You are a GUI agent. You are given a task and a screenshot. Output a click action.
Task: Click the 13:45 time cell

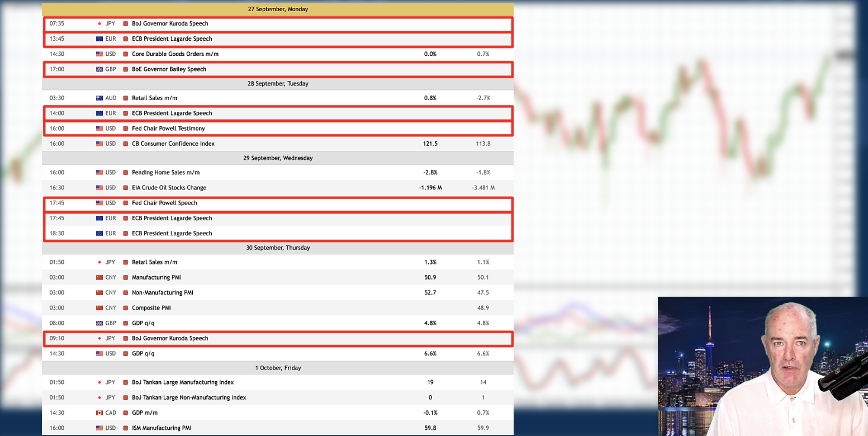click(x=56, y=39)
